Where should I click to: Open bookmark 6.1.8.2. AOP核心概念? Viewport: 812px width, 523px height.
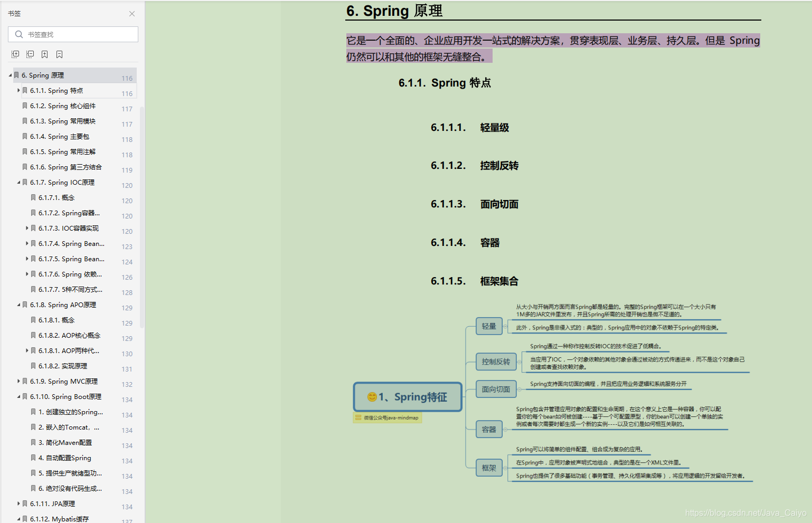pyautogui.click(x=69, y=336)
